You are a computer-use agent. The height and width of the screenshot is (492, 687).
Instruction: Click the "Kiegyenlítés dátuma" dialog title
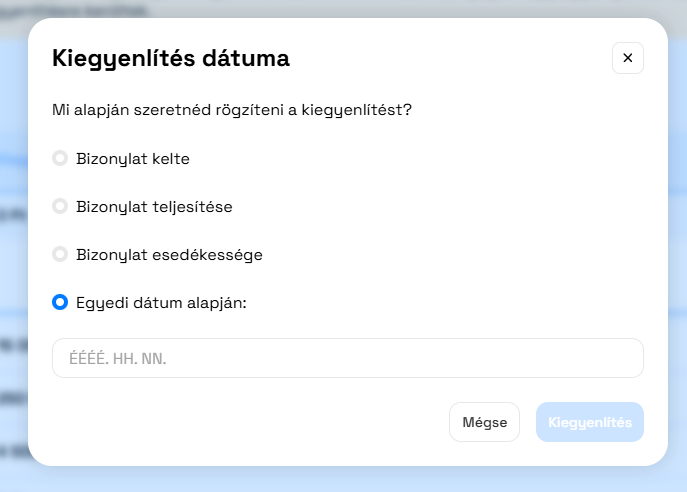click(x=171, y=58)
